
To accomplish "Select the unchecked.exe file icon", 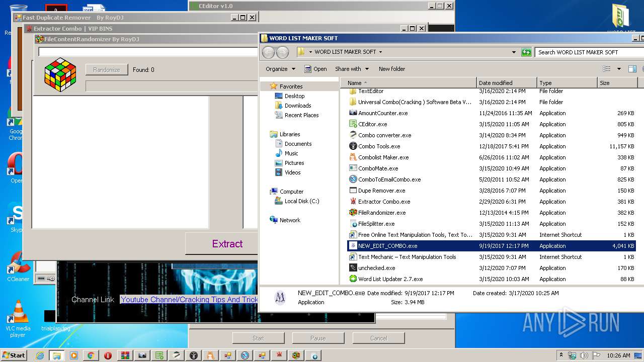I will (x=353, y=268).
